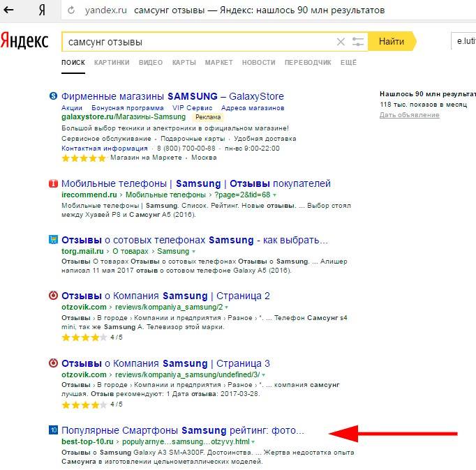Switch to the ВИДЕО tab
The height and width of the screenshot is (470, 476).
pyautogui.click(x=151, y=63)
